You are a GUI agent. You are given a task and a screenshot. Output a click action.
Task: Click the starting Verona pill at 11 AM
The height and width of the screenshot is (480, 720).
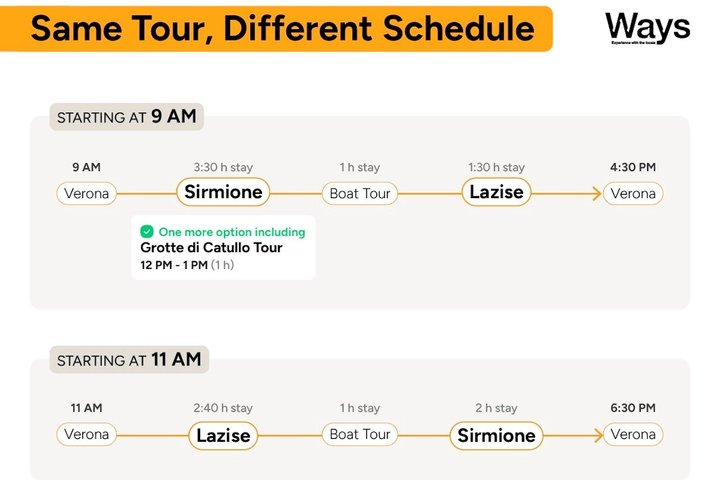86,435
